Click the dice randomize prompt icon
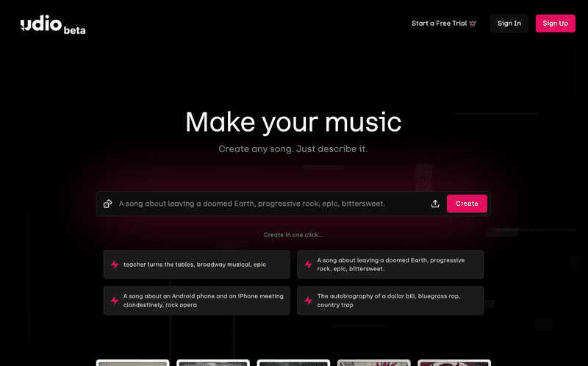588x366 pixels. (107, 204)
